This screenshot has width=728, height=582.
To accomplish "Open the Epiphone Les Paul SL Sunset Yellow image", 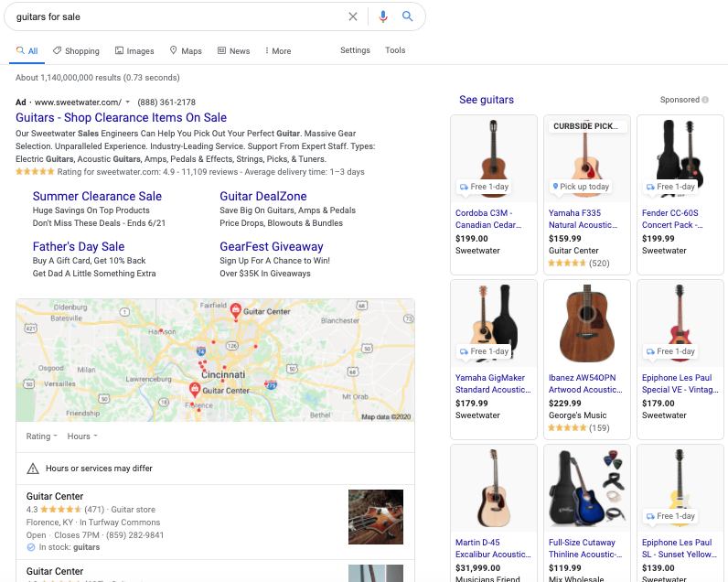I will click(x=680, y=488).
